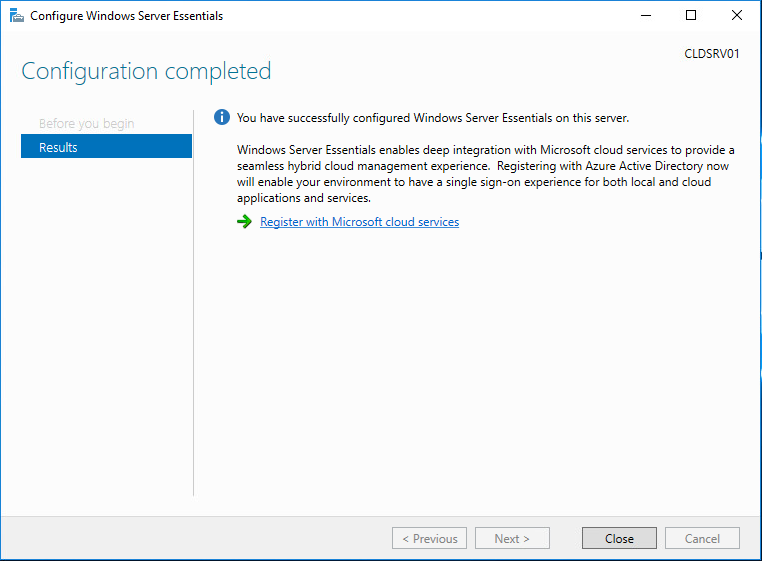This screenshot has height=561, width=762.
Task: Click the Windows Server Essentials title bar icon
Action: [17, 16]
